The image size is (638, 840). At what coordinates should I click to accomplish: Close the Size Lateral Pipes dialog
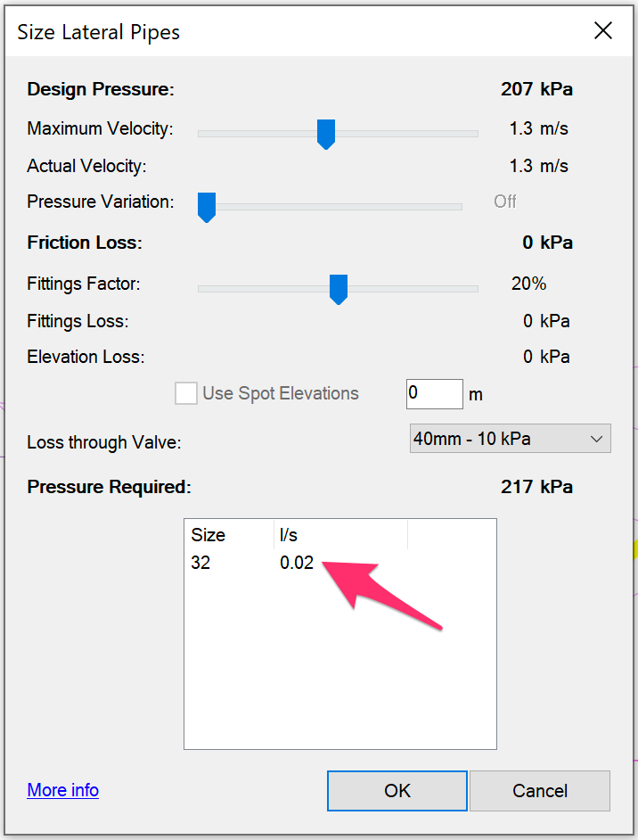603,30
